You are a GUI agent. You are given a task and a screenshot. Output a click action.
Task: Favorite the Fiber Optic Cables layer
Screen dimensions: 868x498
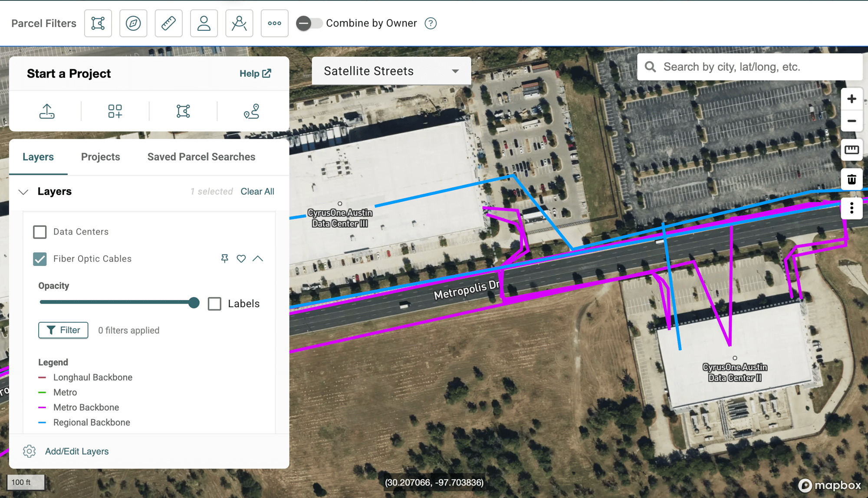(241, 259)
